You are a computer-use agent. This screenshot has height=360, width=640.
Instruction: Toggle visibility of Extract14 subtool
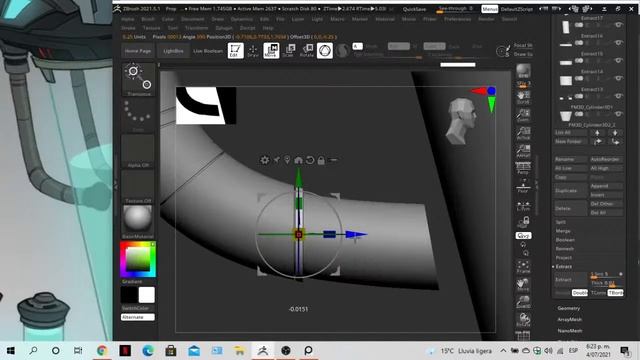coord(619,78)
